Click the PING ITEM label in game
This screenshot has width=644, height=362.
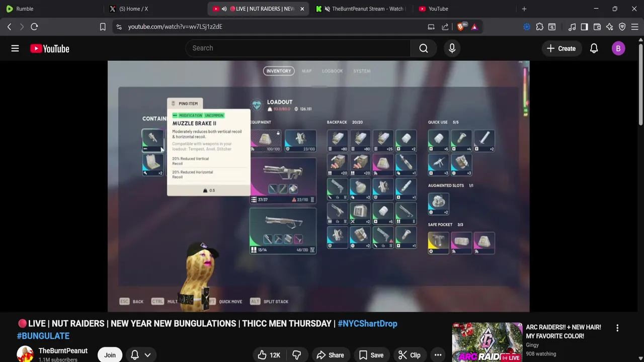click(185, 104)
